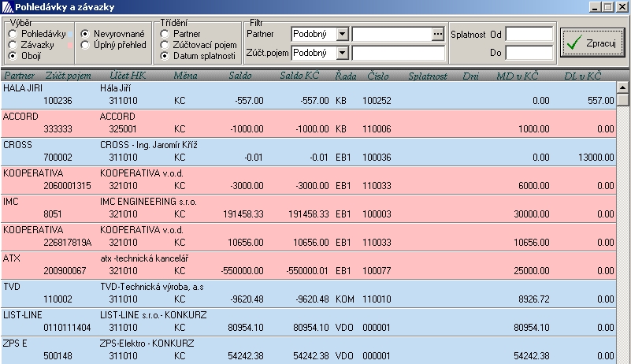631x364 pixels.
Task: Select the Závazky radio option
Action: [x=12, y=46]
